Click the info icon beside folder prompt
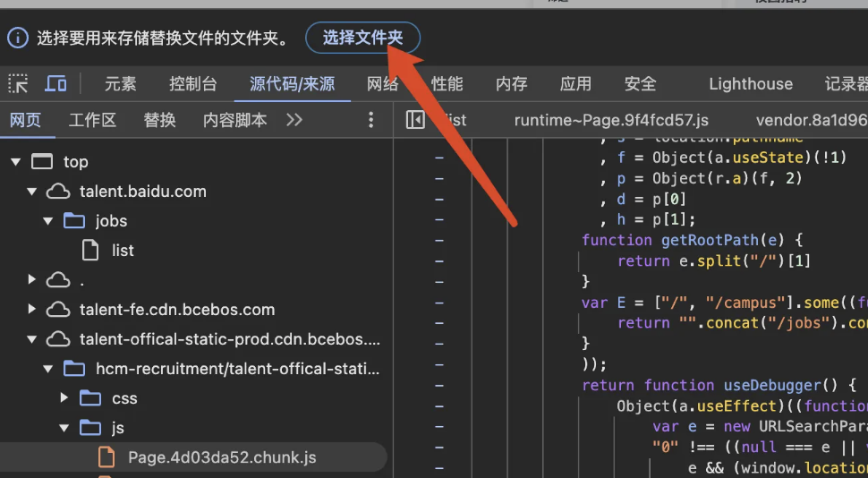868x478 pixels. [x=17, y=38]
